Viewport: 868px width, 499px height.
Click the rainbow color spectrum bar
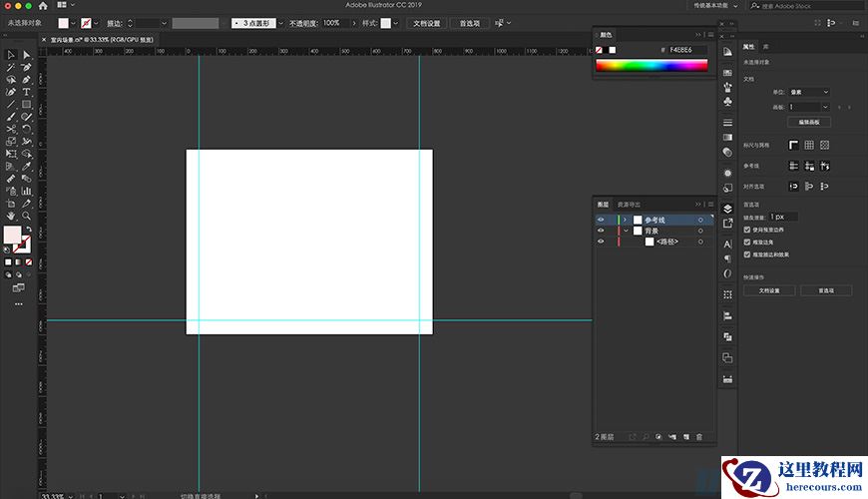click(x=651, y=66)
